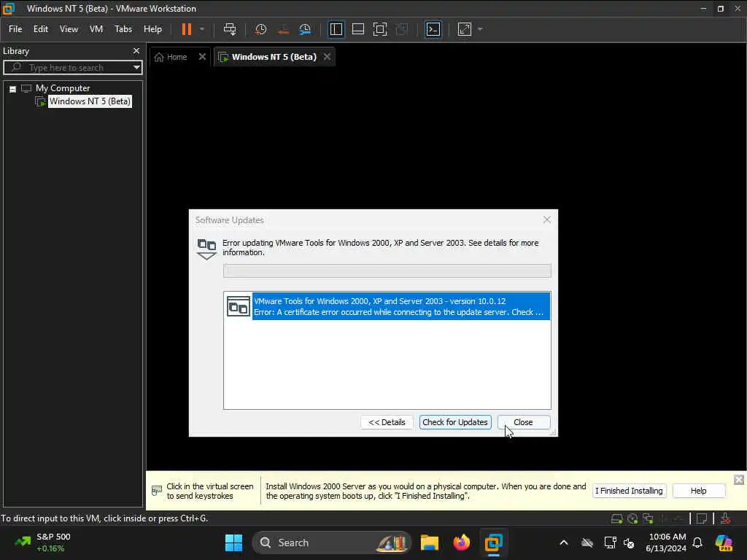Click the taskbar Search box
Screen dimensions: 747x560
click(332, 542)
